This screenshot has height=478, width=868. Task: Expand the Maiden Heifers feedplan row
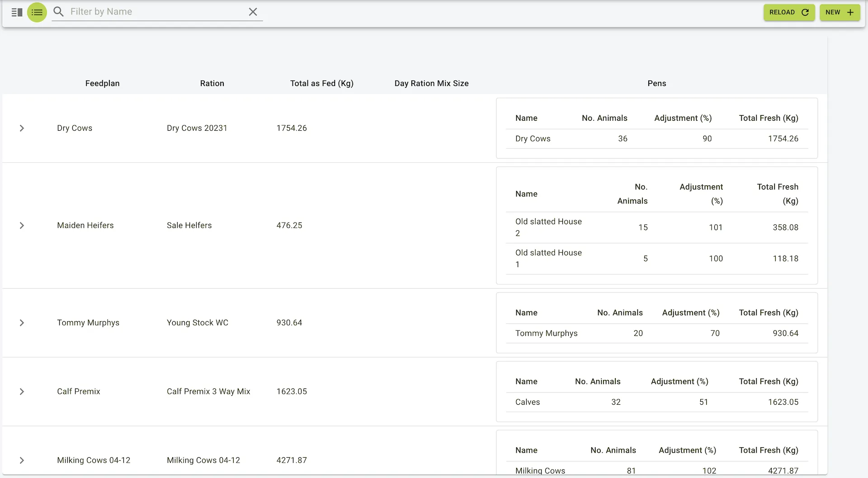[22, 226]
